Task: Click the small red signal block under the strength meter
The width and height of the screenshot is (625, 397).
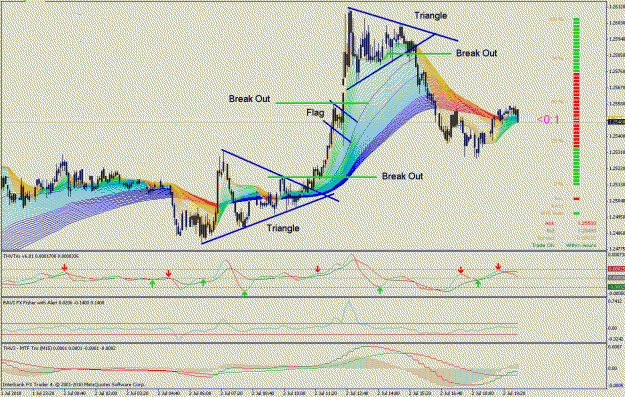Action: pyautogui.click(x=576, y=198)
